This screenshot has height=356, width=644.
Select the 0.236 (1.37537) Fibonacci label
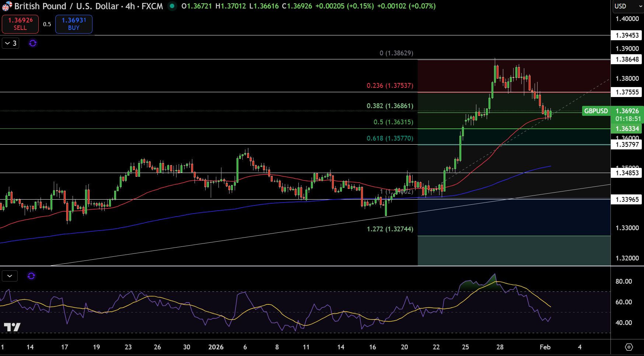tap(390, 86)
